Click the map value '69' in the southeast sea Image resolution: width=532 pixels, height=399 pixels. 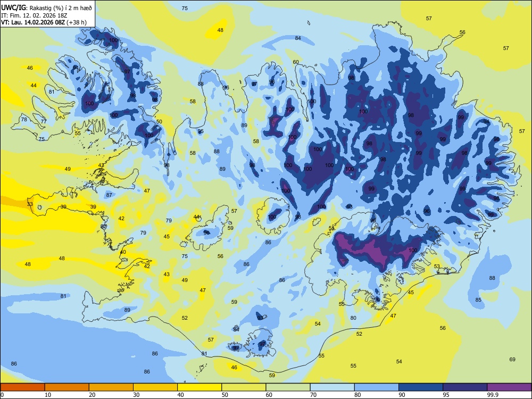click(x=512, y=359)
